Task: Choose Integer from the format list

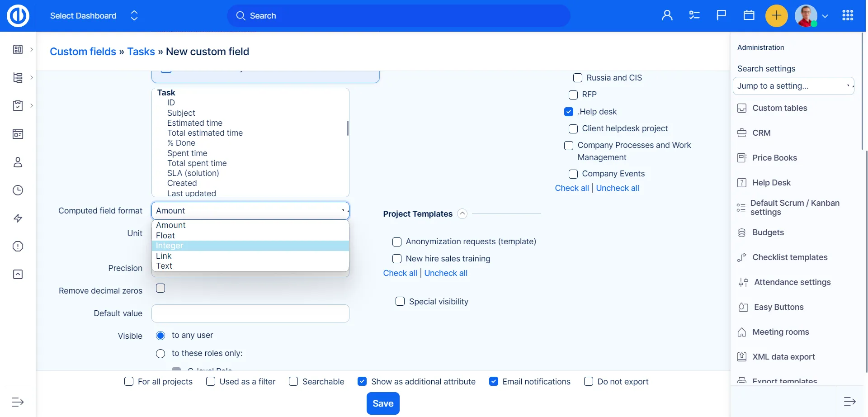Action: 250,246
